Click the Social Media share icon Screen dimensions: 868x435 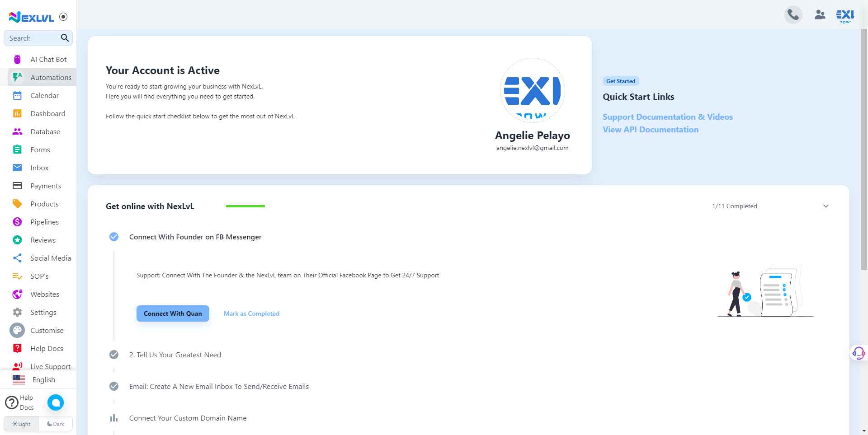click(17, 258)
